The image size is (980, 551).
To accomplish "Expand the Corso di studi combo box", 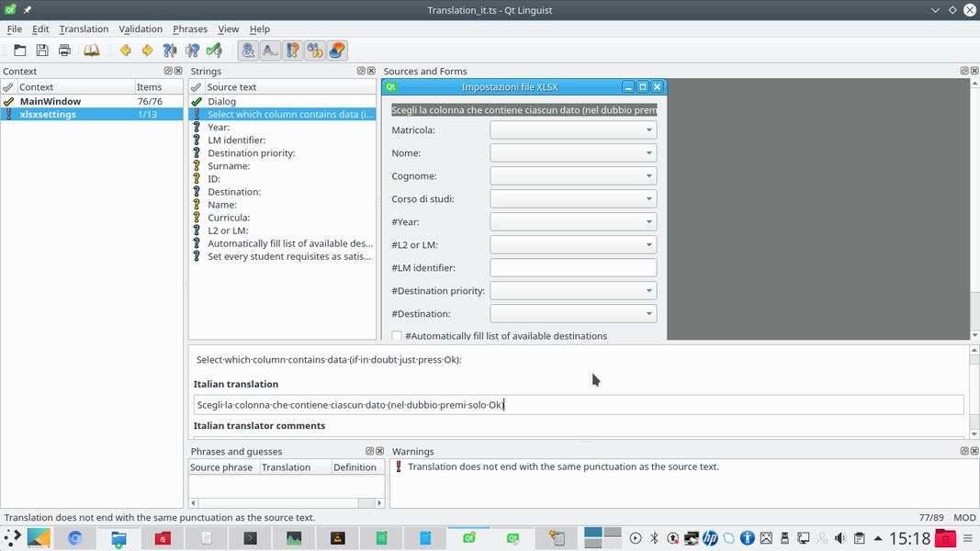I will 573,198.
